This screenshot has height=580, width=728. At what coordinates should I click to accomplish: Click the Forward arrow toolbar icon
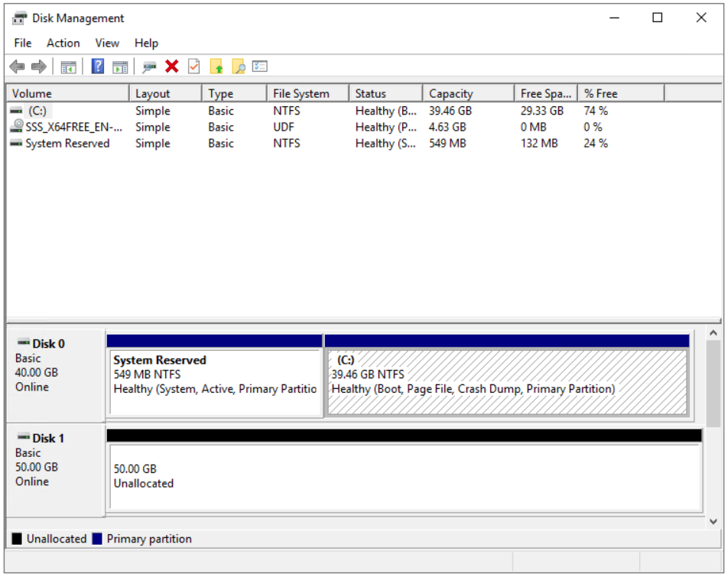click(38, 67)
